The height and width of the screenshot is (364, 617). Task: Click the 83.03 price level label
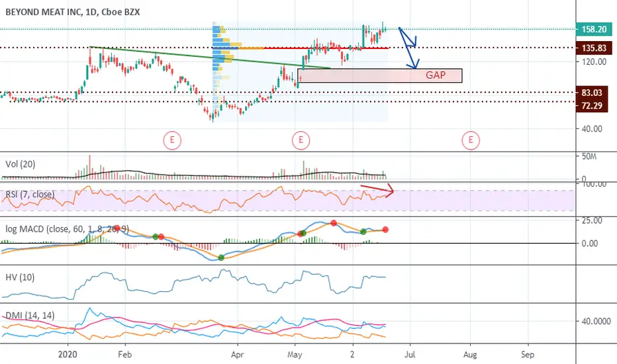(592, 93)
